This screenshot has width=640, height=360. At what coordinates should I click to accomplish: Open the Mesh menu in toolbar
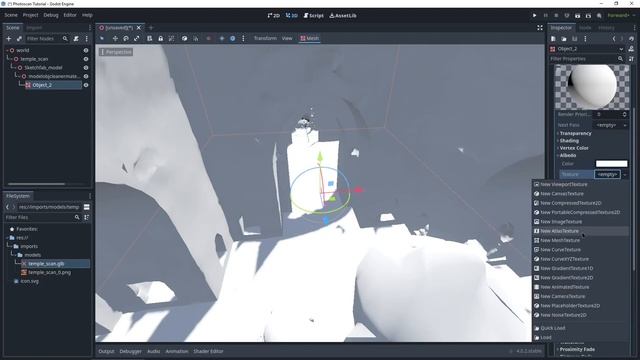coord(310,38)
